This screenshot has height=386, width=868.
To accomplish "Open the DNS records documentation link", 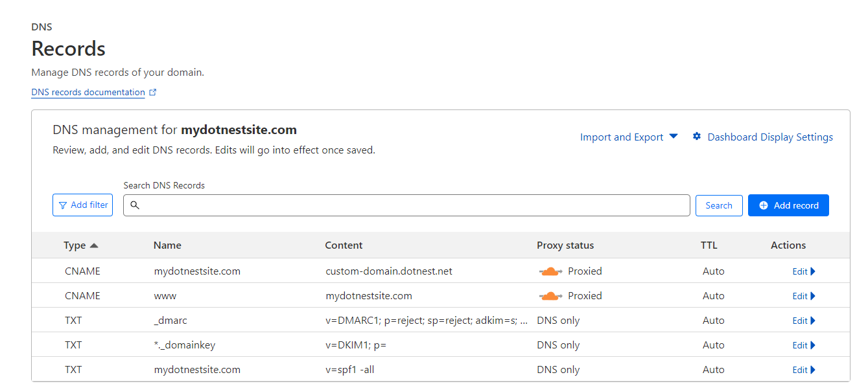I will click(88, 93).
